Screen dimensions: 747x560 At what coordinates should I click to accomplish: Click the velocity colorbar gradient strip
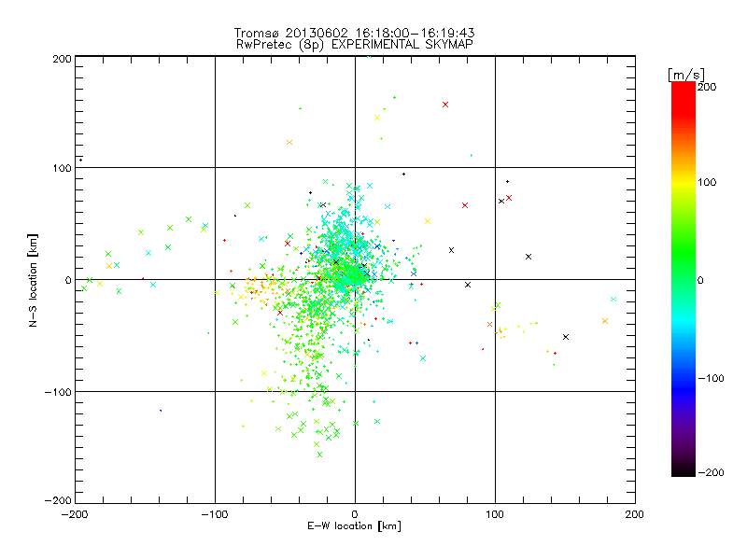point(684,279)
